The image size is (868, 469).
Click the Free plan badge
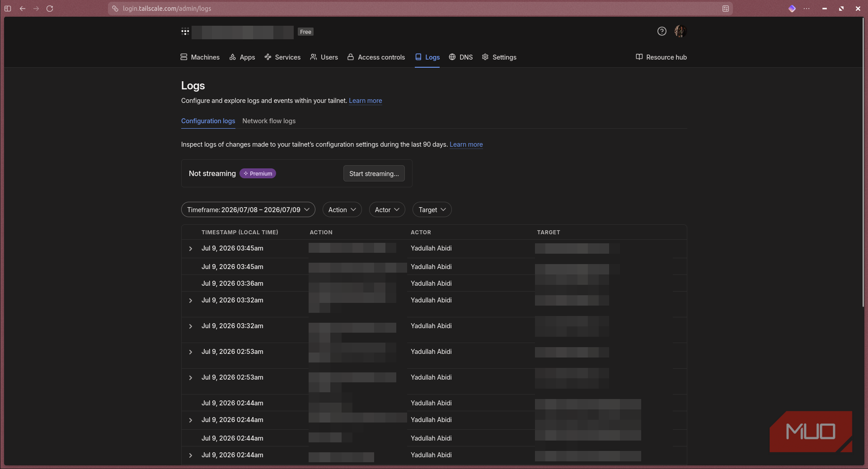click(305, 32)
